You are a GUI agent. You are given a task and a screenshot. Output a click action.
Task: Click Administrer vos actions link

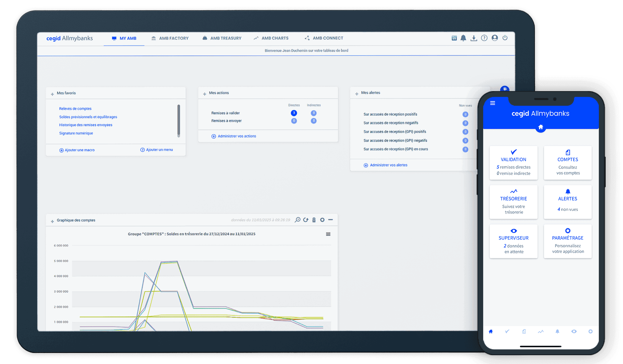tap(236, 136)
